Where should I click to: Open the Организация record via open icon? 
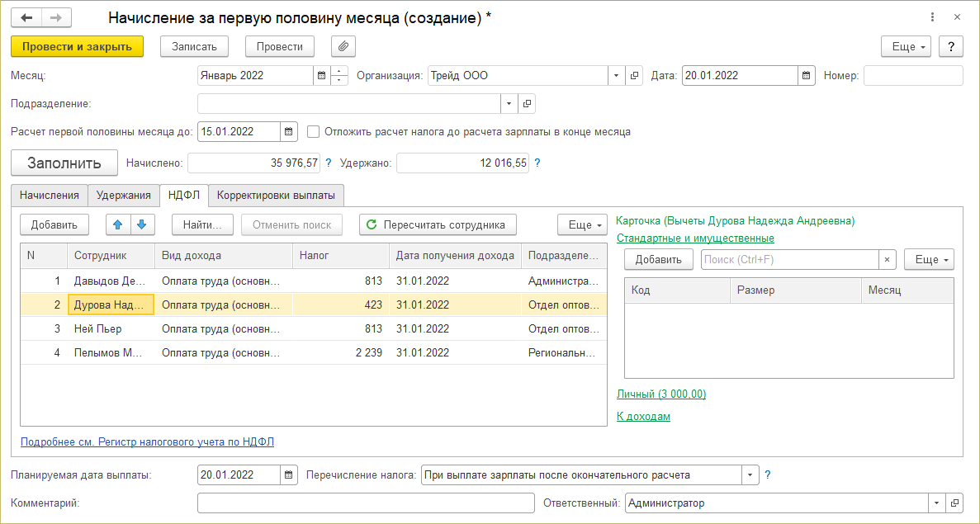pyautogui.click(x=634, y=76)
